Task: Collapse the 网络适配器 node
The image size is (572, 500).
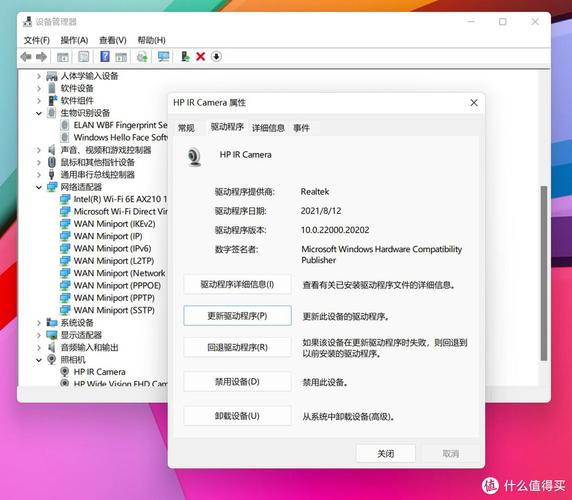Action: click(x=39, y=187)
